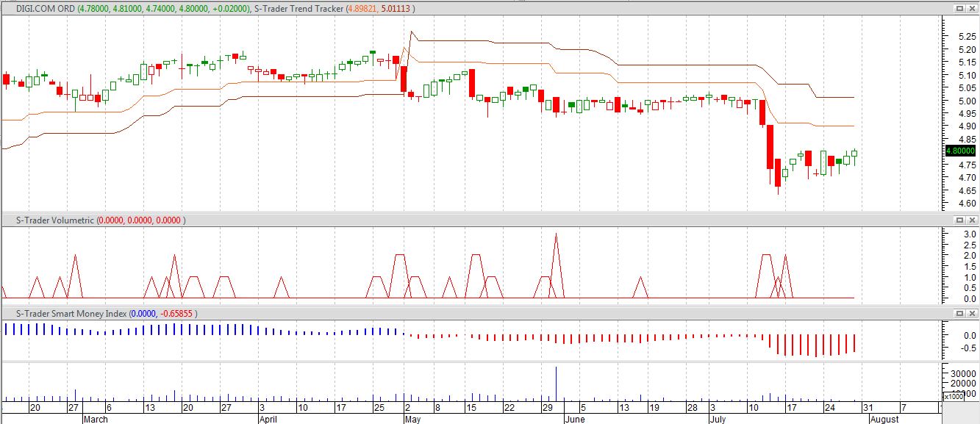Click the 31 date axis label
Image resolution: width=980 pixels, height=424 pixels.
tap(868, 408)
